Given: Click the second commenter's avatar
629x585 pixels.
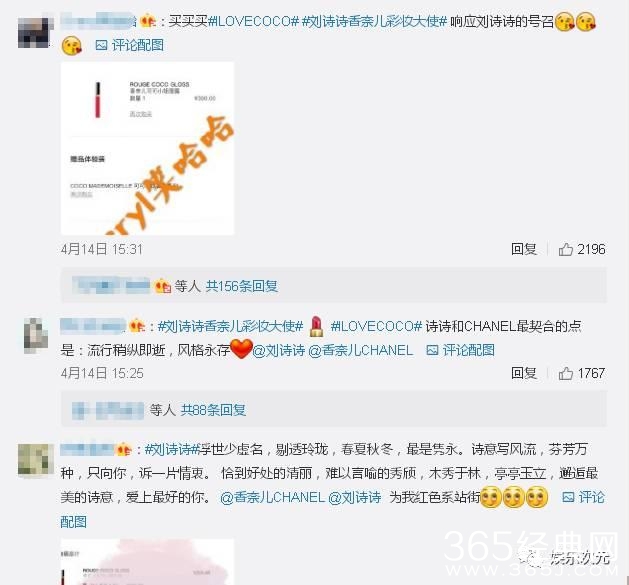Looking at the screenshot, I should pyautogui.click(x=36, y=335).
